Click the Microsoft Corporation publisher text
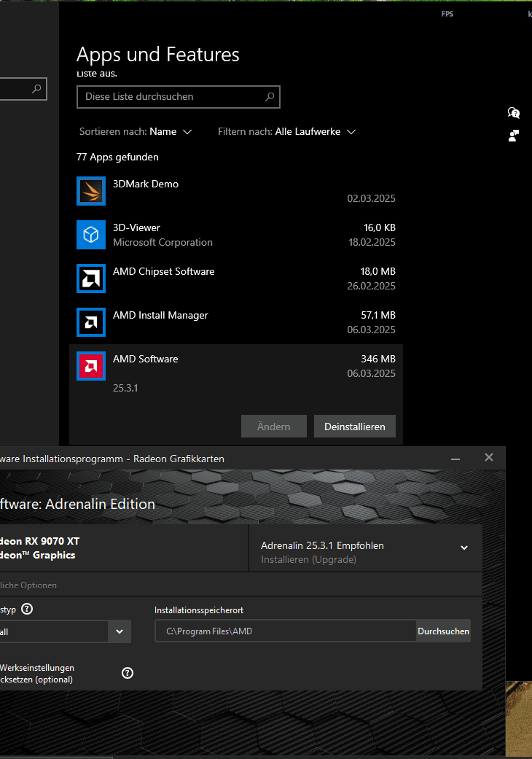 pyautogui.click(x=163, y=243)
